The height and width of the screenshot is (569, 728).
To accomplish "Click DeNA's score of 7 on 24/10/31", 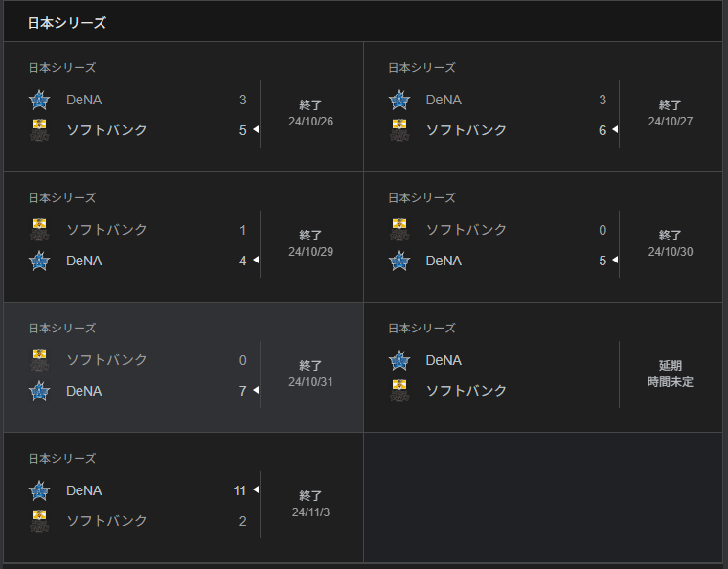I will click(x=242, y=391).
